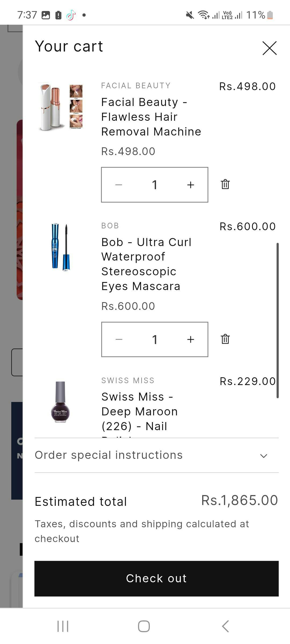The image size is (290, 644).
Task: Close the Your cart panel
Action: [269, 48]
